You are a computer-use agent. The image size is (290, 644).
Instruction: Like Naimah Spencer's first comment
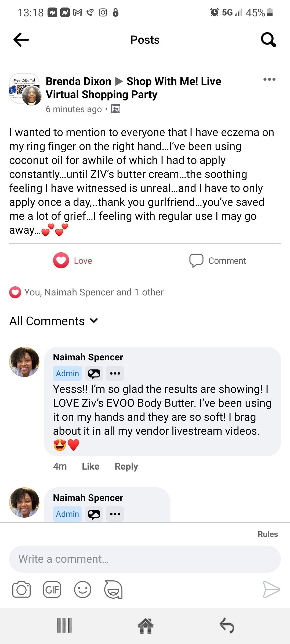pyautogui.click(x=91, y=466)
